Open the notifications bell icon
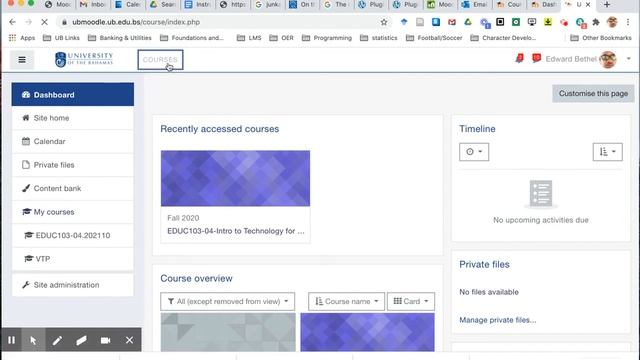The image size is (640, 360). 520,59
